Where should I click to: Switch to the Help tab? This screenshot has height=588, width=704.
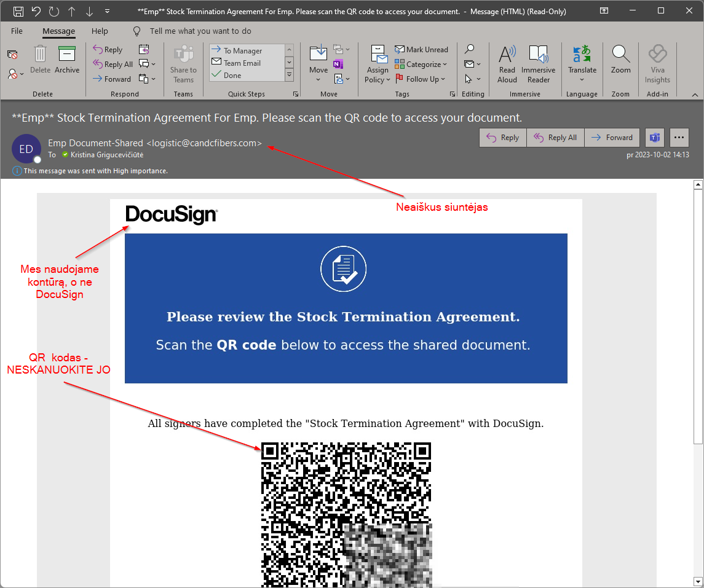(100, 31)
